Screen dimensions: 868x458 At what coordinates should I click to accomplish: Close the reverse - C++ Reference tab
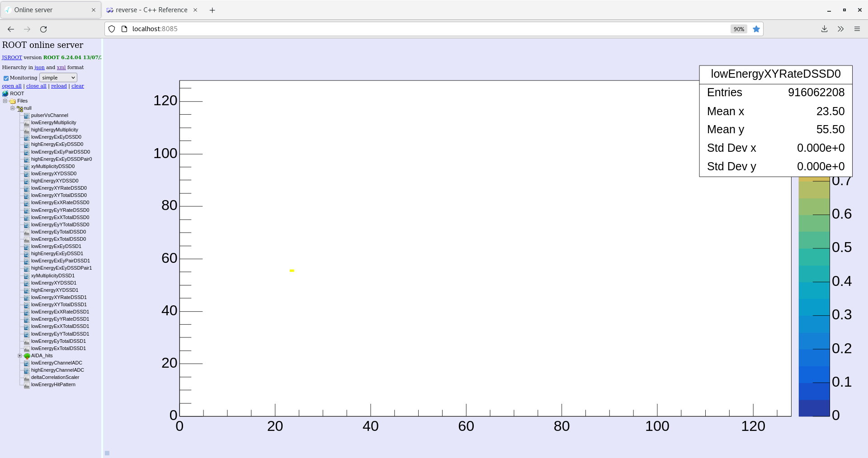[195, 10]
